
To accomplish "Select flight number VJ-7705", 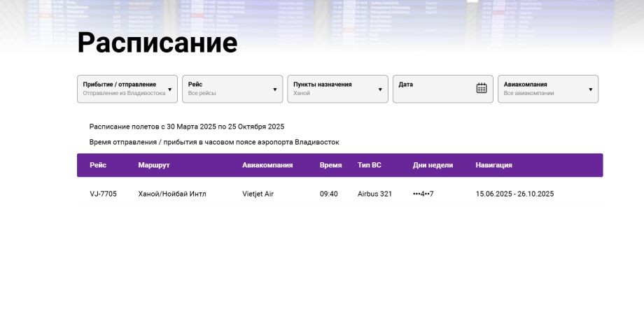I will [x=103, y=194].
